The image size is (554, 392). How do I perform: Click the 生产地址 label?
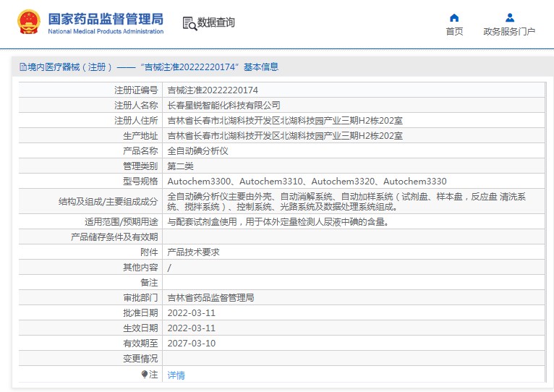140,136
